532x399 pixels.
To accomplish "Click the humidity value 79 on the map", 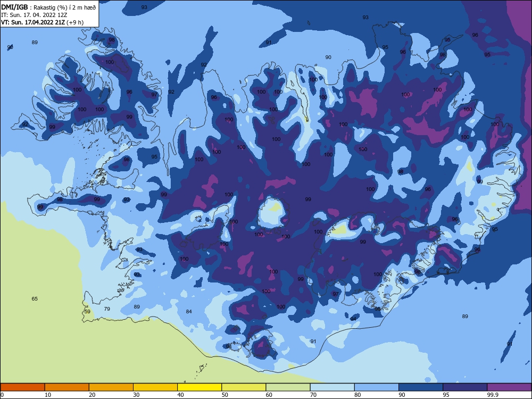I will pos(107,309).
